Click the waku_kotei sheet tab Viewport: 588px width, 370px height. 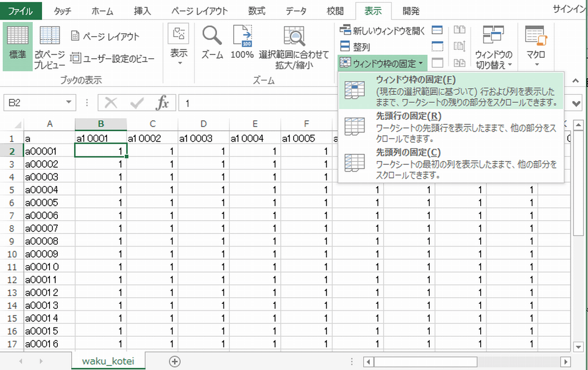point(108,361)
